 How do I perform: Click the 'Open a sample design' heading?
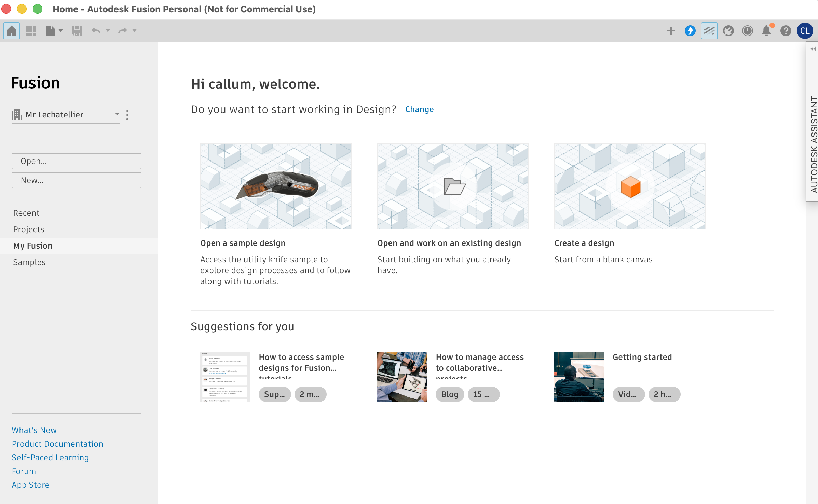click(x=243, y=243)
